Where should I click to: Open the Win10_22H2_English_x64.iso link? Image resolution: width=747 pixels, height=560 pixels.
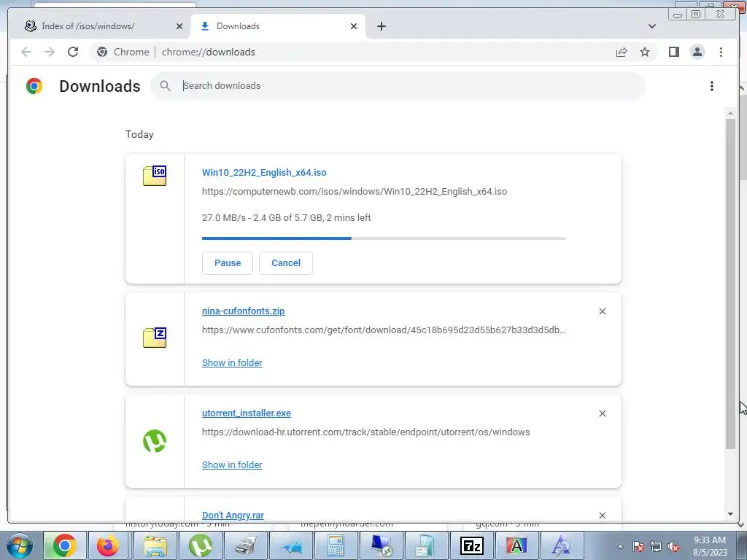point(264,172)
